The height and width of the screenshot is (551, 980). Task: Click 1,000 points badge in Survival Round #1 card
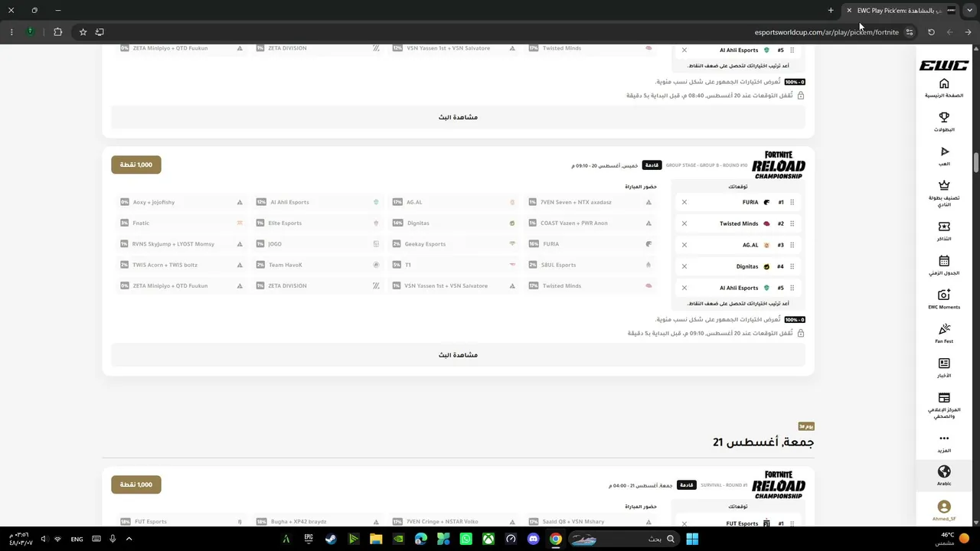[x=136, y=484]
